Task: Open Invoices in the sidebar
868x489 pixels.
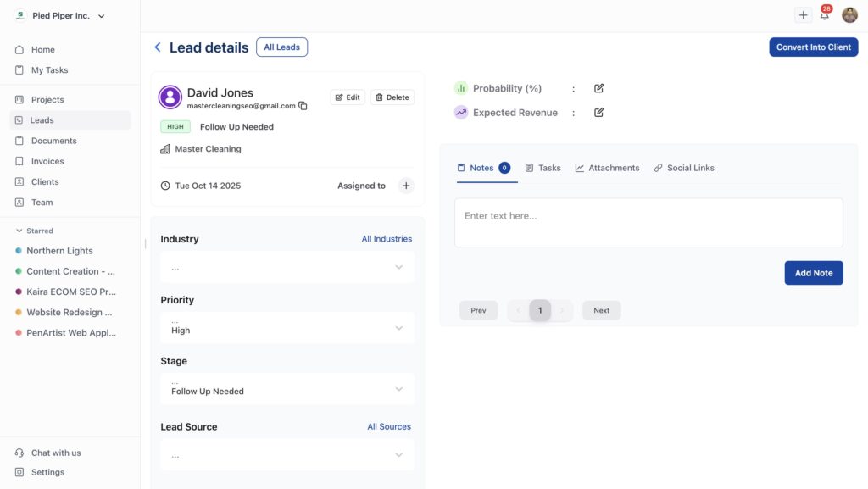Action: point(47,161)
